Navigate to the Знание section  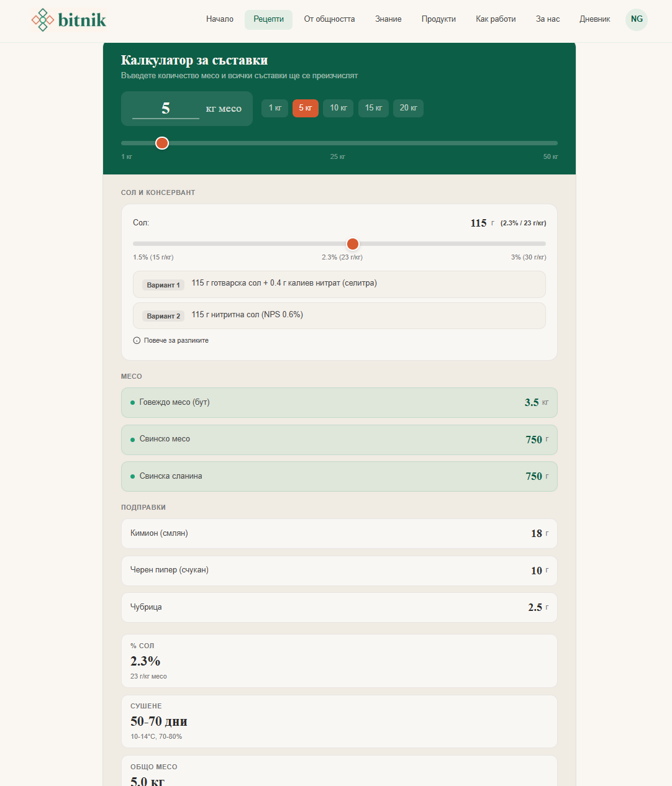tap(388, 19)
